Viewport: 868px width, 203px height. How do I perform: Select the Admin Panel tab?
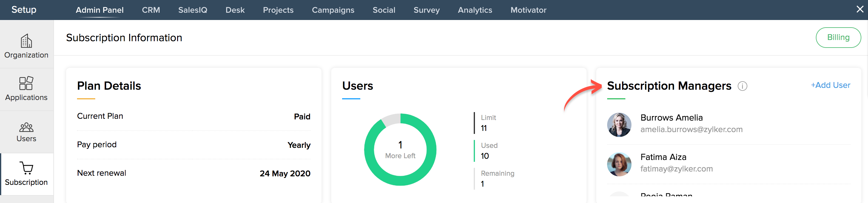99,10
